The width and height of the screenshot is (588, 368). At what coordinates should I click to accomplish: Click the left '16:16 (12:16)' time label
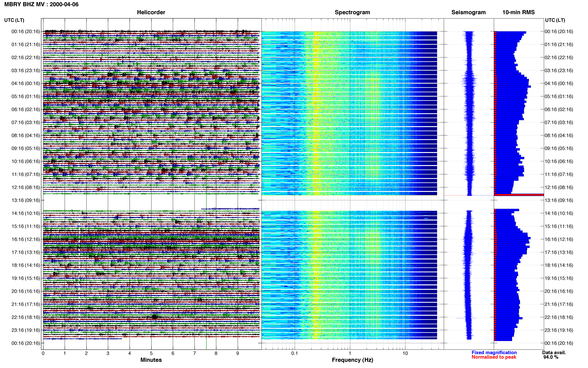tap(26, 239)
